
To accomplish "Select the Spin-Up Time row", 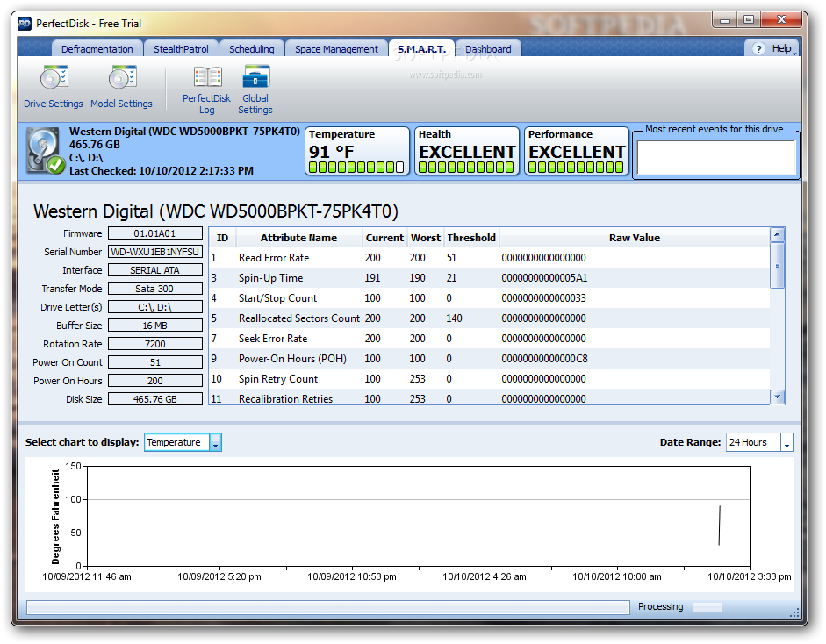I will pyautogui.click(x=490, y=277).
